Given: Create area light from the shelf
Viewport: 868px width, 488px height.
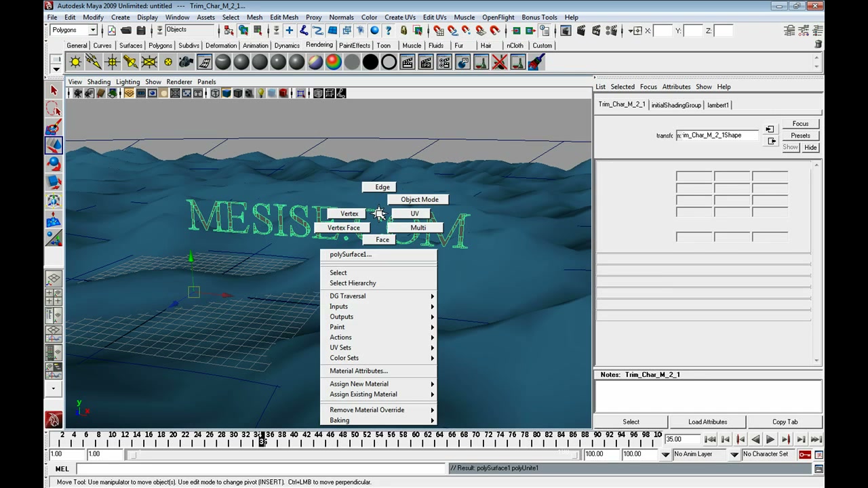Looking at the screenshot, I should click(x=149, y=62).
